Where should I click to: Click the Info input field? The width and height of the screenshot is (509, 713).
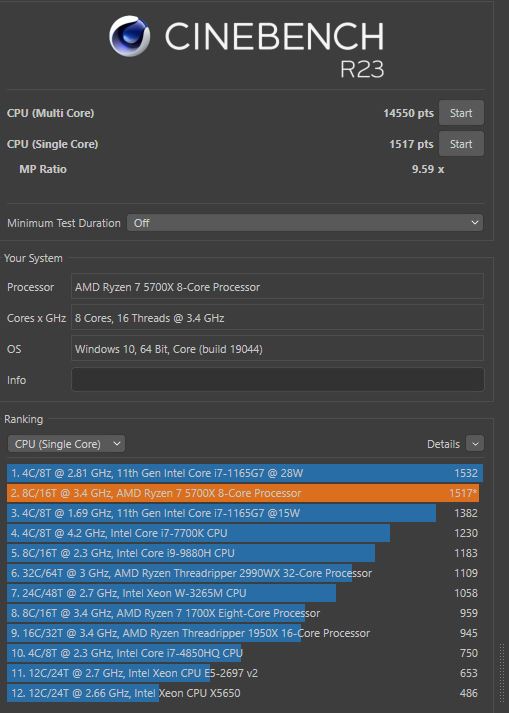277,380
